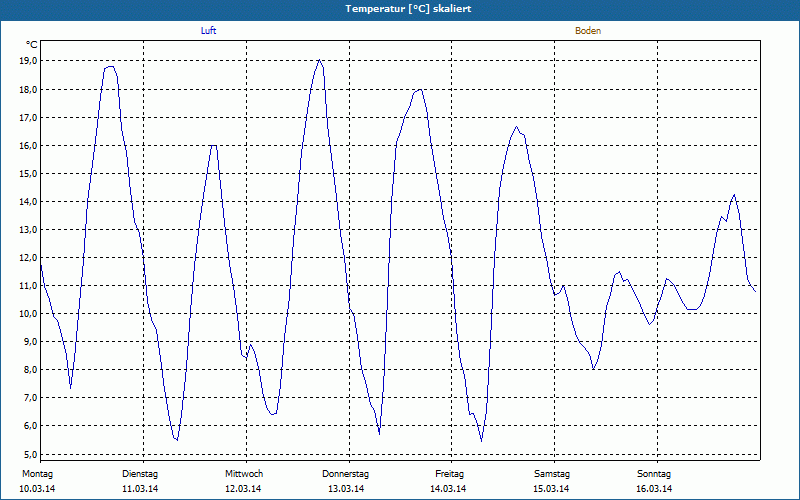800x500 pixels.
Task: Click the chart title 'Temperatur [°C] skaliert'
Action: [408, 9]
